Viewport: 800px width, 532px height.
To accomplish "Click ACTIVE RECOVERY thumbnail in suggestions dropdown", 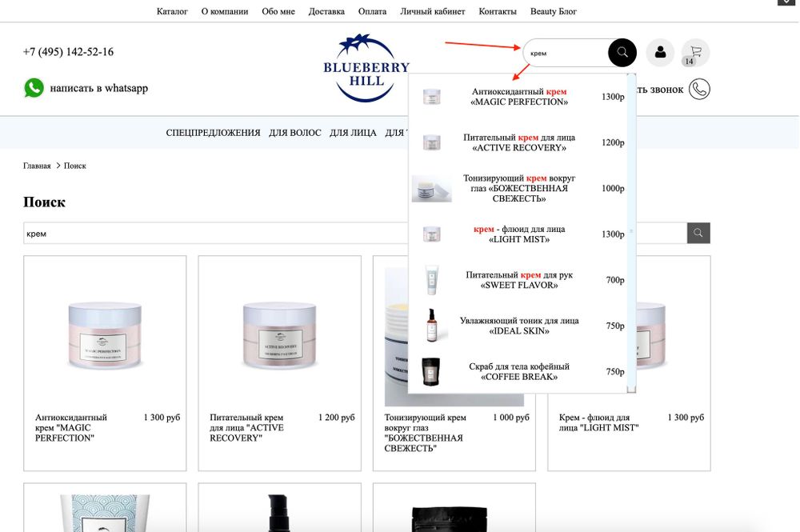I will (x=432, y=142).
